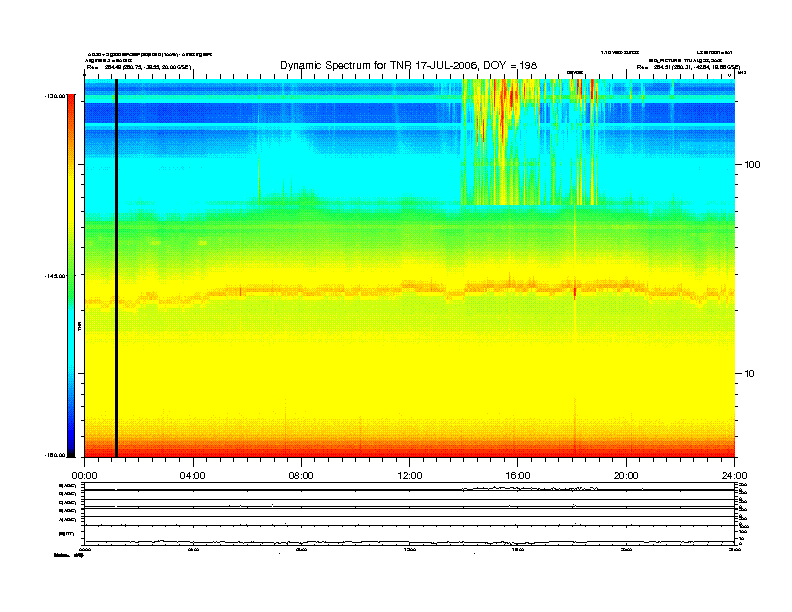Select the large "16:00" time axis label
Viewport: 792px width, 612px height.
point(518,476)
